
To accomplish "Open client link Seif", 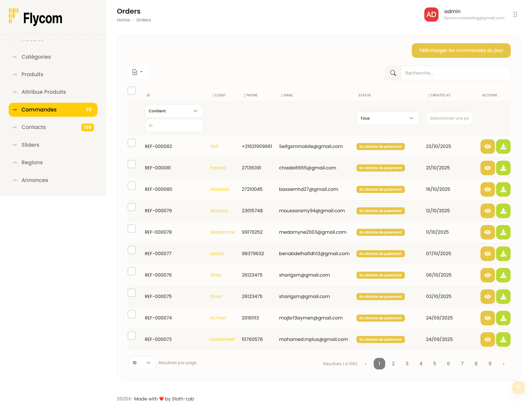I will point(214,146).
